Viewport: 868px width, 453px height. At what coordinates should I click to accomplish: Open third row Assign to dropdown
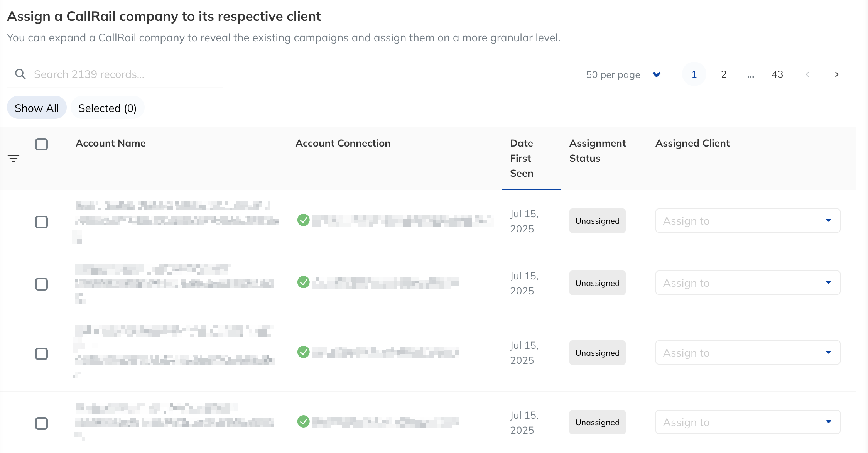tap(748, 353)
